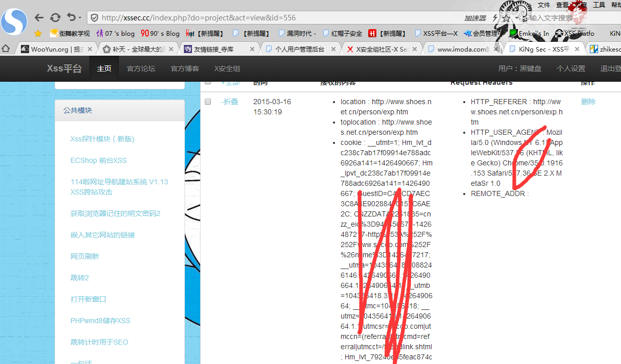Viewport: 621px width, 364px height.
Task: Open the 查看 menu
Action: pos(562,5)
